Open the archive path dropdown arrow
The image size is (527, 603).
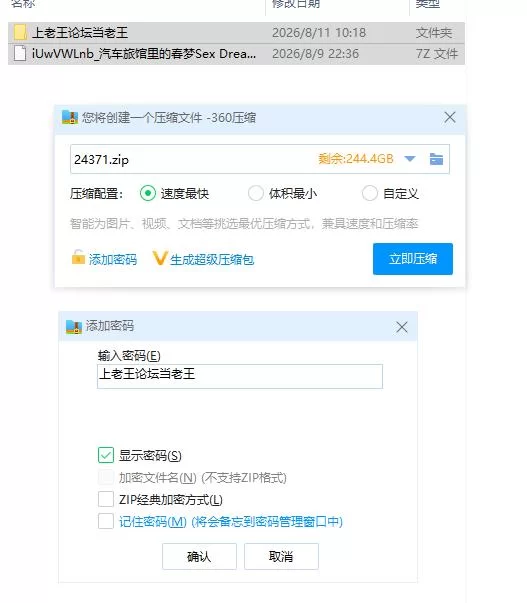(410, 159)
